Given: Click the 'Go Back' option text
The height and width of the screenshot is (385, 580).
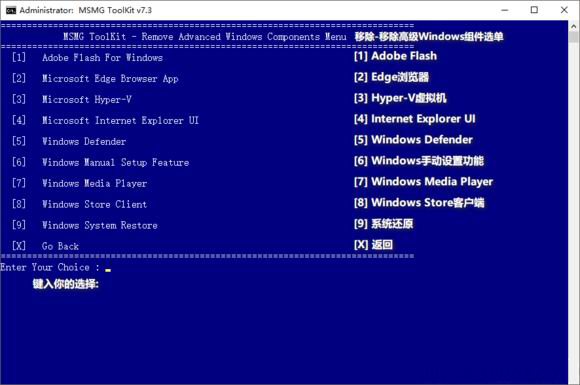Looking at the screenshot, I should pyautogui.click(x=60, y=246).
